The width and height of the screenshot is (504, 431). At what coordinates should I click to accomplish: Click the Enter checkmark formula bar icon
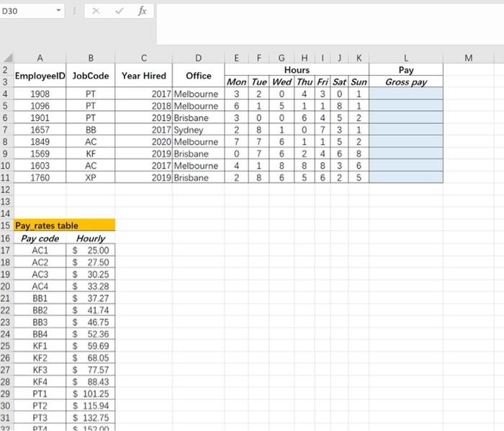[120, 12]
